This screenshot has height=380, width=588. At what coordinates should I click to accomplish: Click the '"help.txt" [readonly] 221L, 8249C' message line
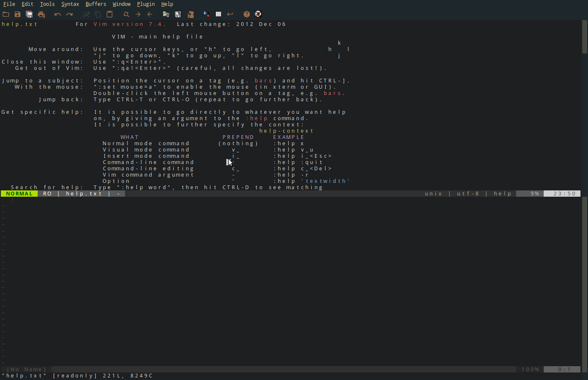(x=77, y=376)
